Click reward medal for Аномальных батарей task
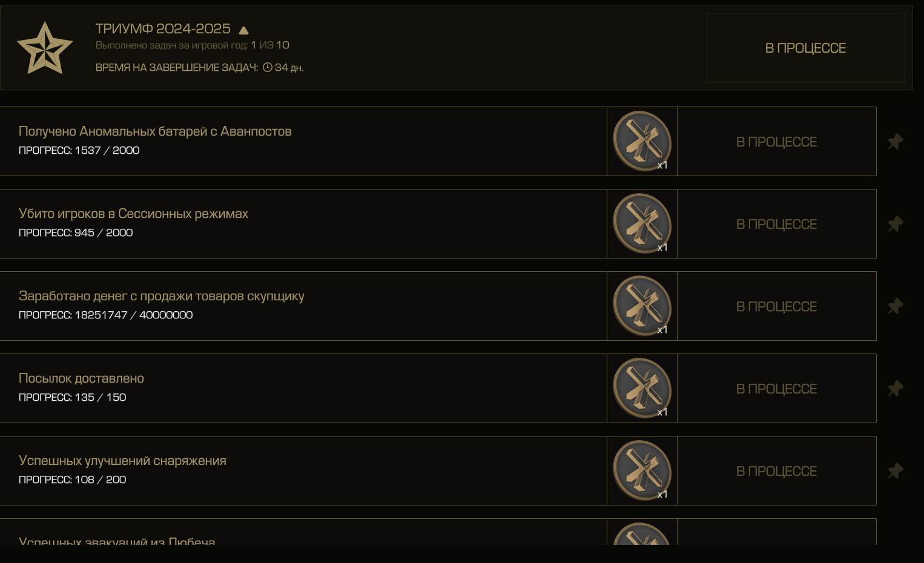The image size is (924, 563). tap(642, 141)
